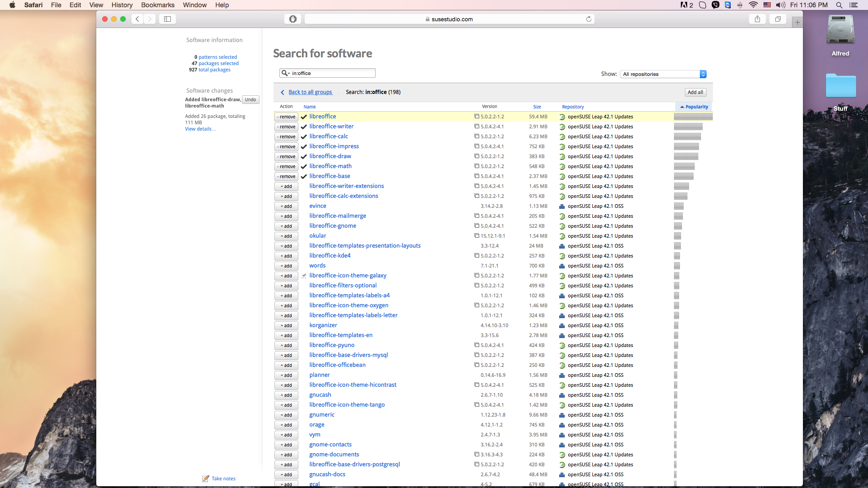Click the Undo button
Viewport: 868px width, 488px height.
click(x=250, y=99)
